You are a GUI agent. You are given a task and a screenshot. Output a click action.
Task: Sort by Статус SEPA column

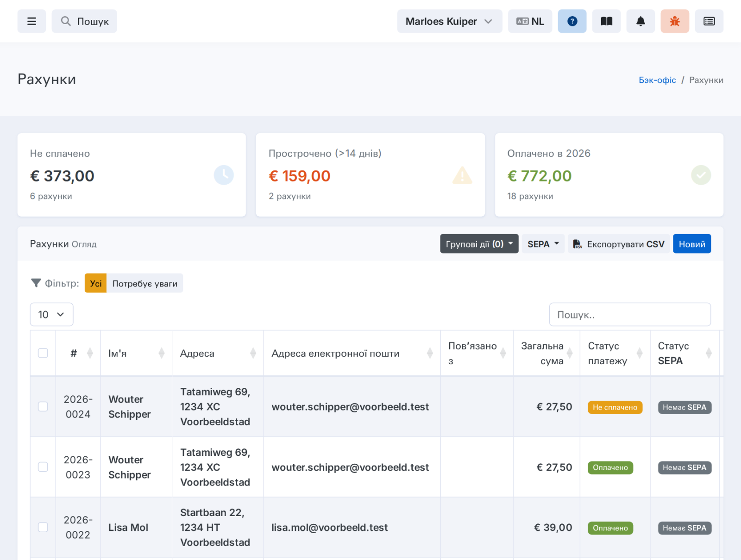click(x=685, y=353)
